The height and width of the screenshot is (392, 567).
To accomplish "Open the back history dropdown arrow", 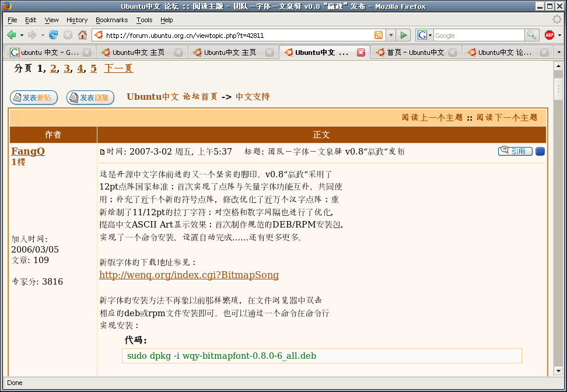I will point(22,35).
